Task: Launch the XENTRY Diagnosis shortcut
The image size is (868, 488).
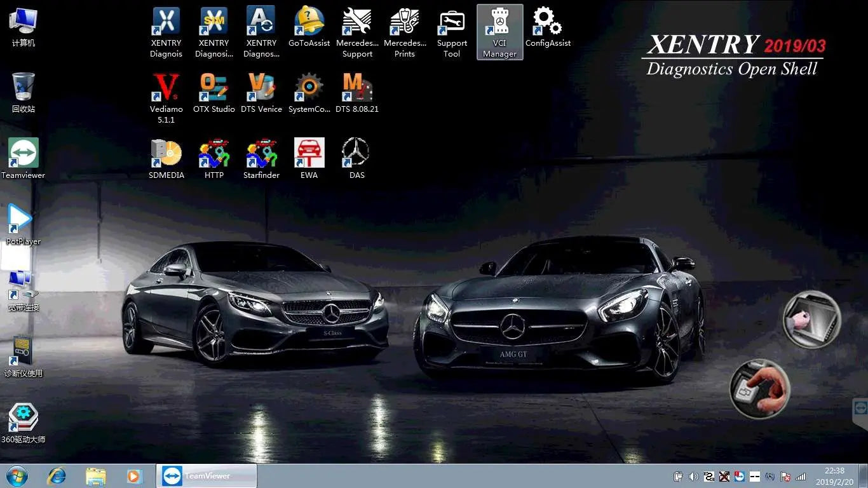Action: (x=165, y=25)
